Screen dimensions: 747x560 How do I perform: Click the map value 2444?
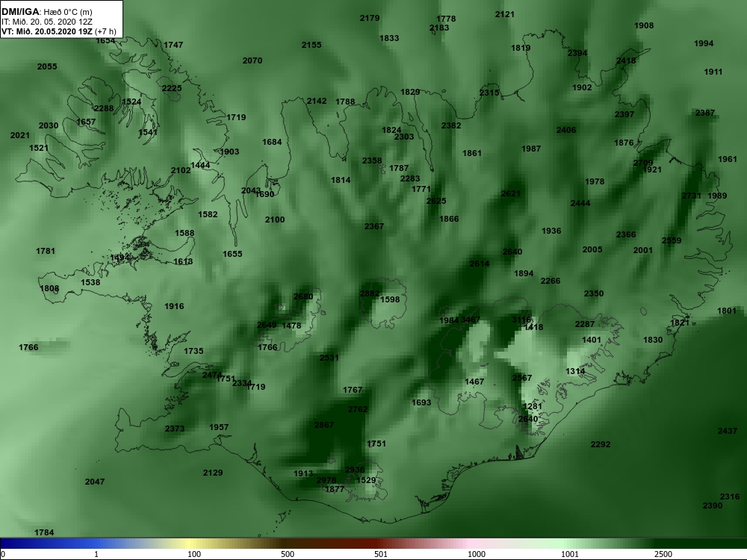[x=580, y=203]
